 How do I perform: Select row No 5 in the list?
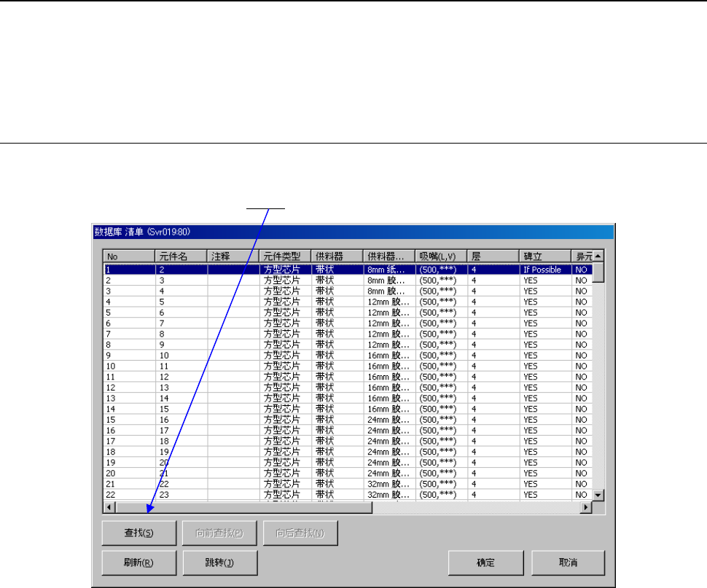[x=348, y=313]
